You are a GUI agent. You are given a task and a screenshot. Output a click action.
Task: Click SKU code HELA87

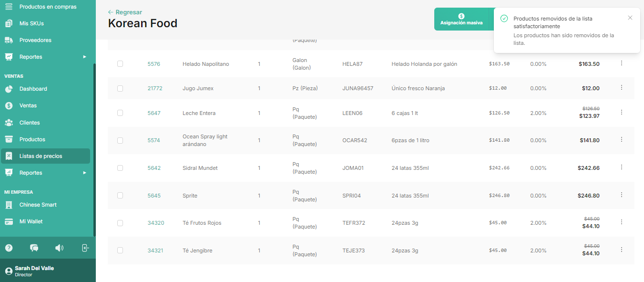[x=352, y=64]
